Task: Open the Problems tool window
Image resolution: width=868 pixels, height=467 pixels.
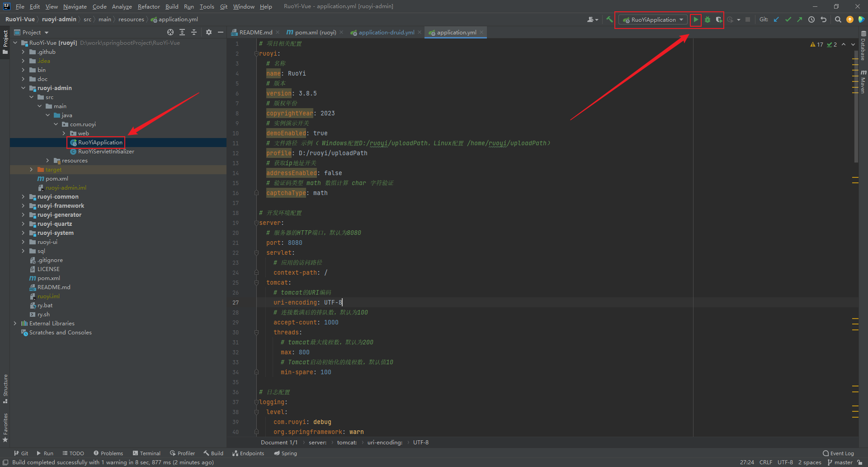Action: click(x=108, y=453)
